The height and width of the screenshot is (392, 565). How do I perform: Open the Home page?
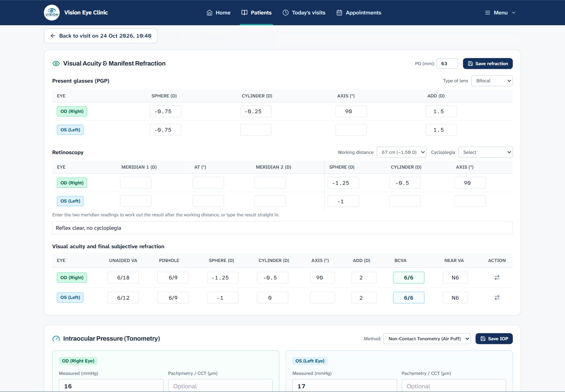[219, 13]
